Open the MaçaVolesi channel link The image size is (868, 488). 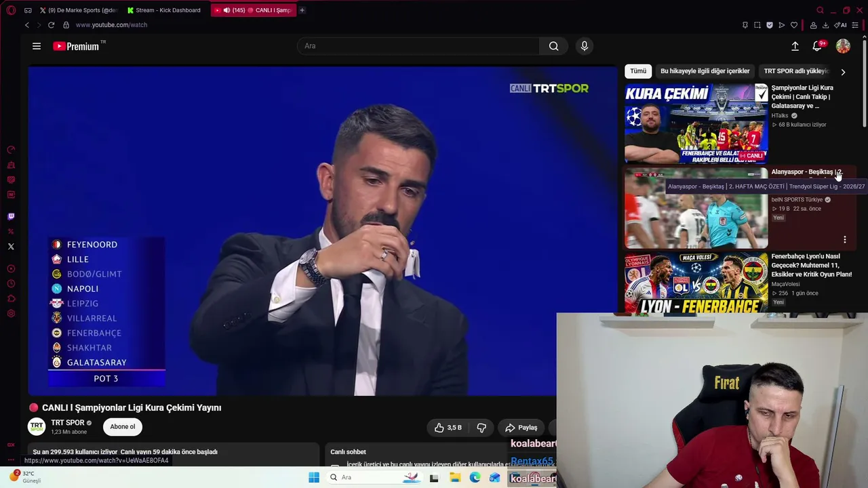coord(786,285)
